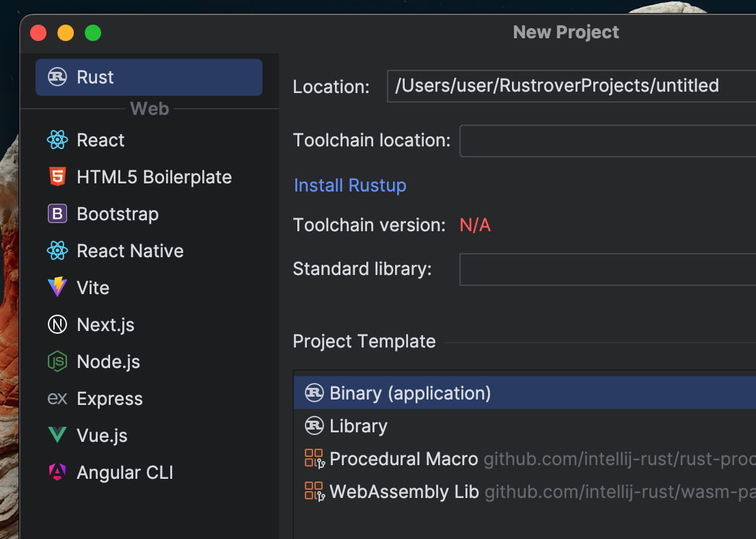The image size is (756, 539).
Task: Click the N/A toolchain version text
Action: 475,225
